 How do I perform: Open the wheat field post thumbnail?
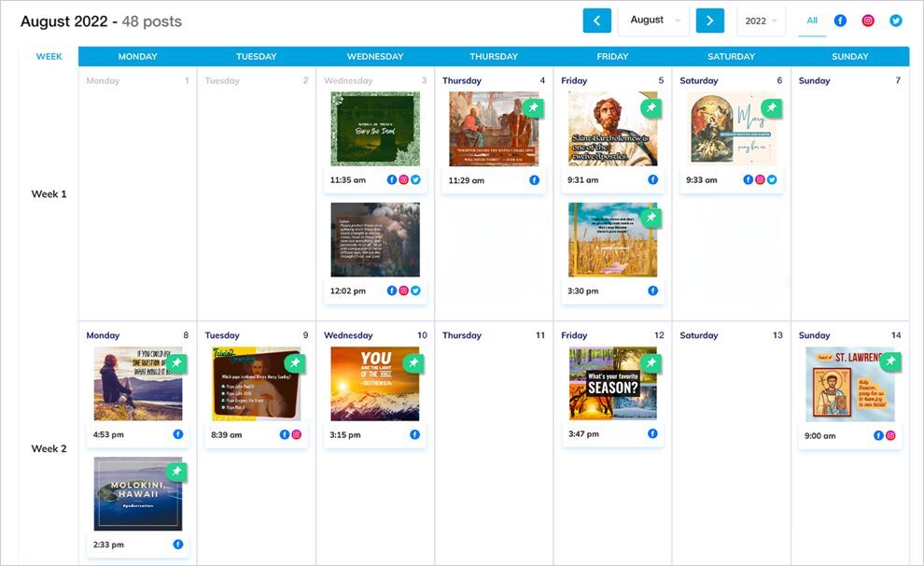612,240
